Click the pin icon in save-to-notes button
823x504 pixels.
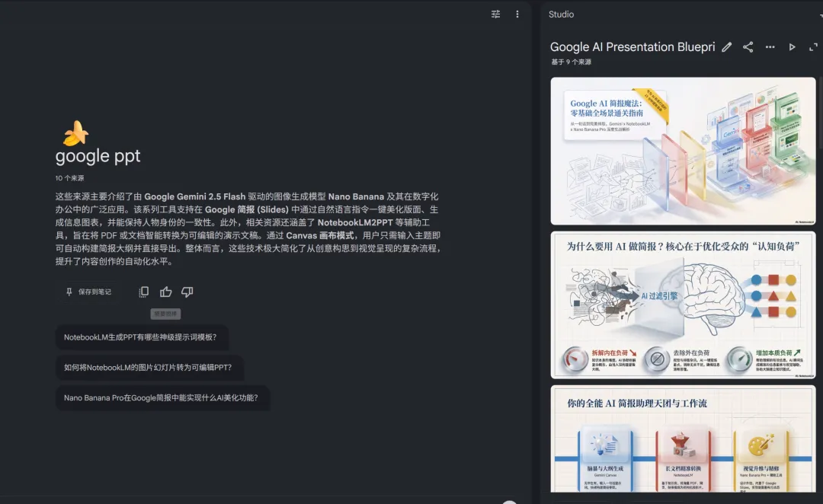click(69, 292)
